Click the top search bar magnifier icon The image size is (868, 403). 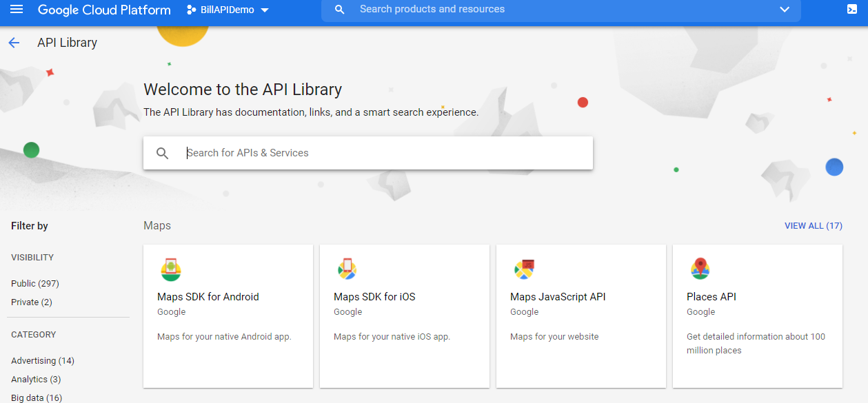pyautogui.click(x=339, y=10)
